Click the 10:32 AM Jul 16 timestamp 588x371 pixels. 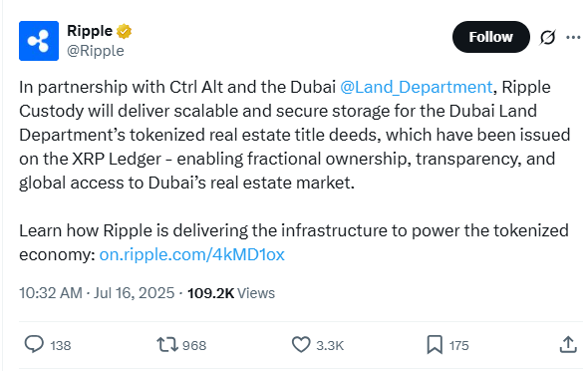click(x=97, y=293)
